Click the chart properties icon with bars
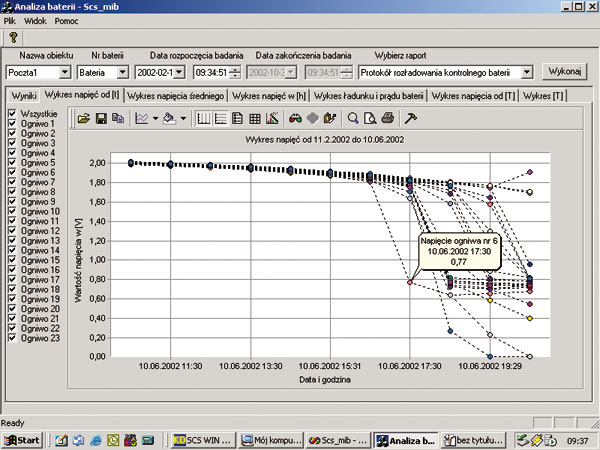This screenshot has height=450, width=600. click(272, 119)
